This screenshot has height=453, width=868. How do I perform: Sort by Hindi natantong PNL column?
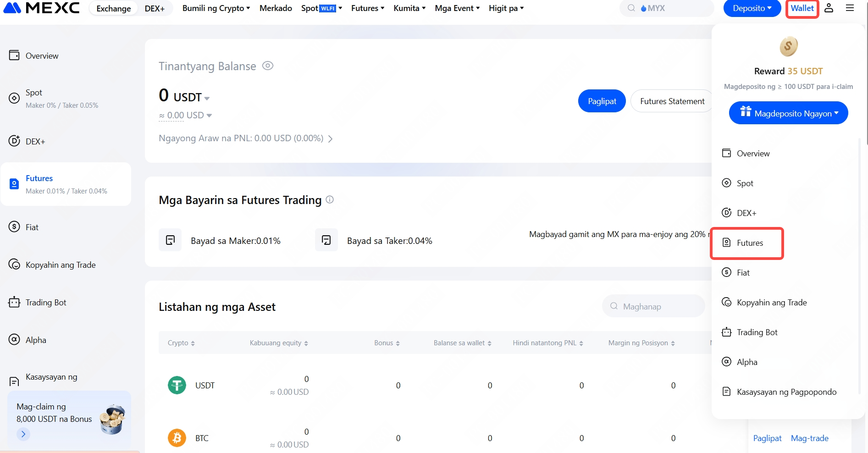coord(547,343)
